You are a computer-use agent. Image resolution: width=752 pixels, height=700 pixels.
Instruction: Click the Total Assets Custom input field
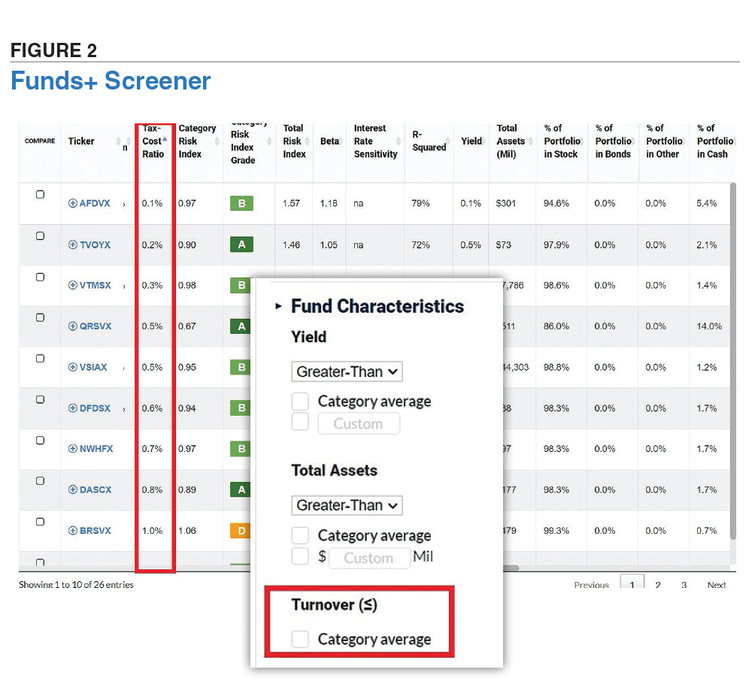[x=368, y=558]
